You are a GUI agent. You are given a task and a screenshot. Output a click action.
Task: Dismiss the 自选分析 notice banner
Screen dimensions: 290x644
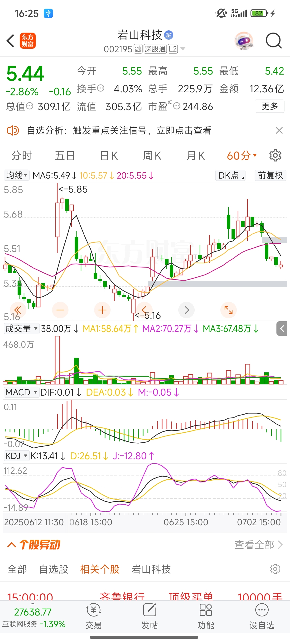(x=279, y=131)
